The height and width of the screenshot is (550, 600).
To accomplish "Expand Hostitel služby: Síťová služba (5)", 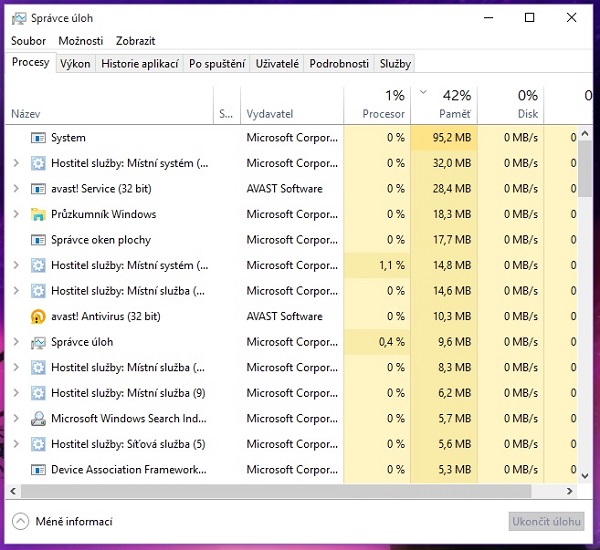I will point(16,444).
